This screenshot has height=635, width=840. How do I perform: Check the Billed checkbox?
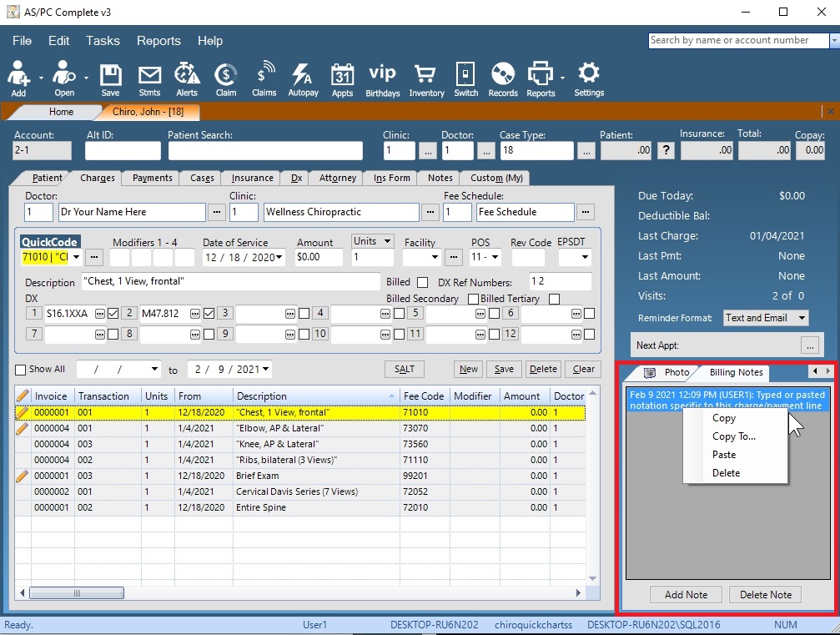click(424, 281)
